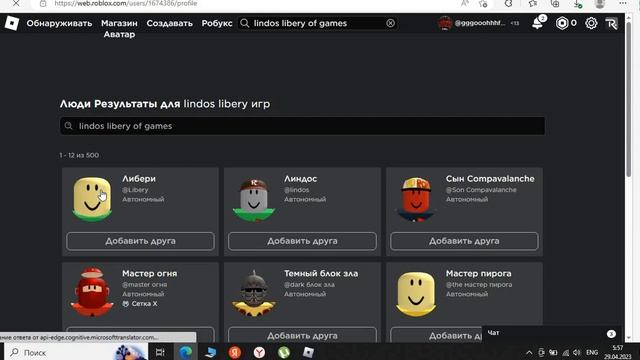Open the Yandex red icon on taskbar
The width and height of the screenshot is (640, 360).
click(235, 352)
